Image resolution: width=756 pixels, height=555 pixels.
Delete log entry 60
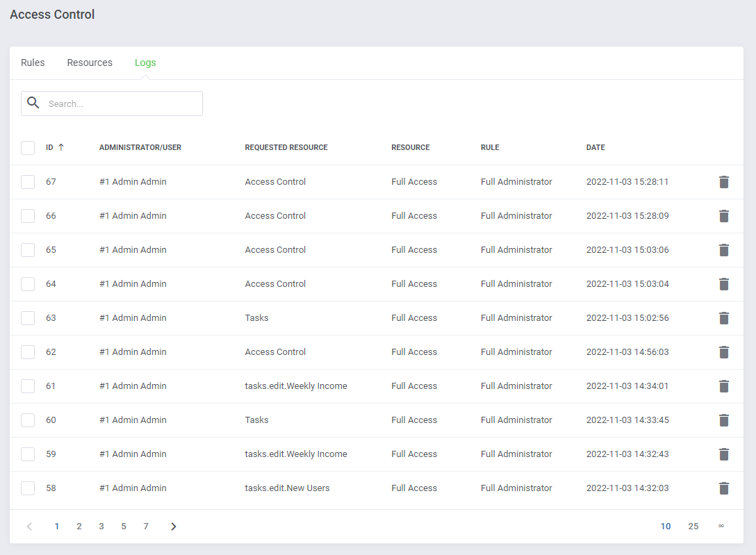click(x=724, y=420)
